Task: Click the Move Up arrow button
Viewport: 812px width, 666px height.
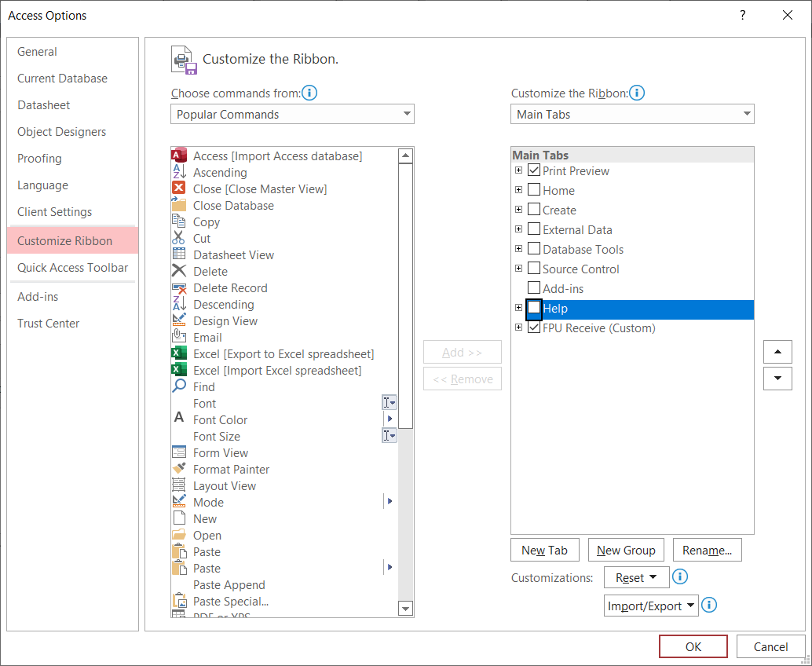Action: (x=777, y=352)
